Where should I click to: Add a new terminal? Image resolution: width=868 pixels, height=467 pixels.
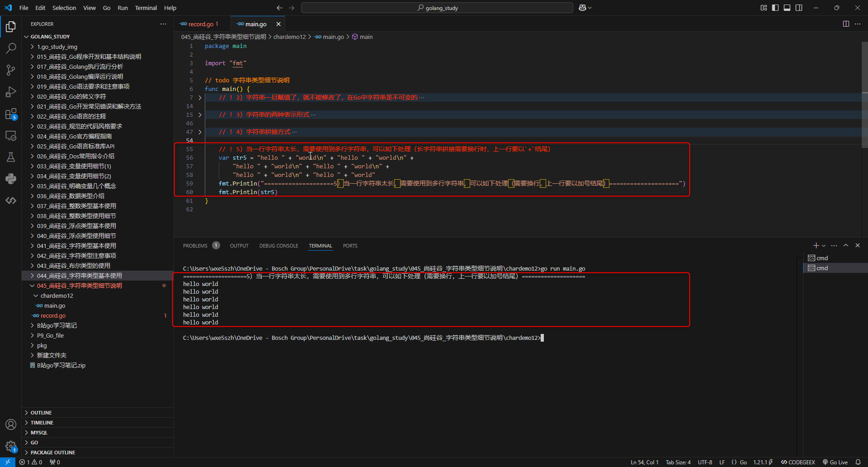(816, 245)
